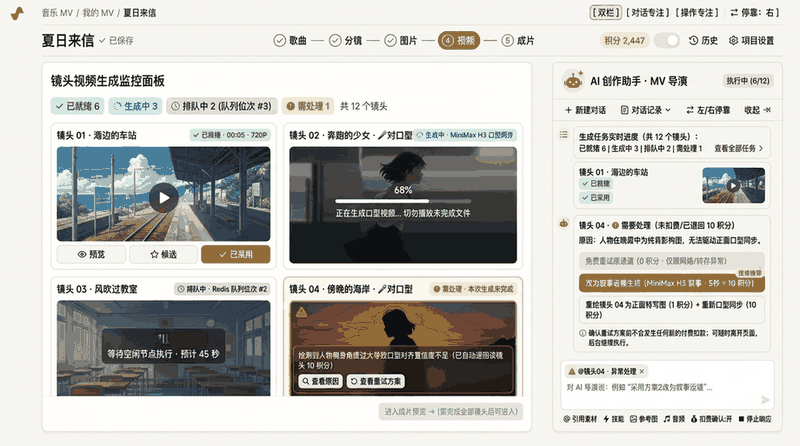Select the active 视频 step
Image resolution: width=800 pixels, height=446 pixels.
coord(459,40)
